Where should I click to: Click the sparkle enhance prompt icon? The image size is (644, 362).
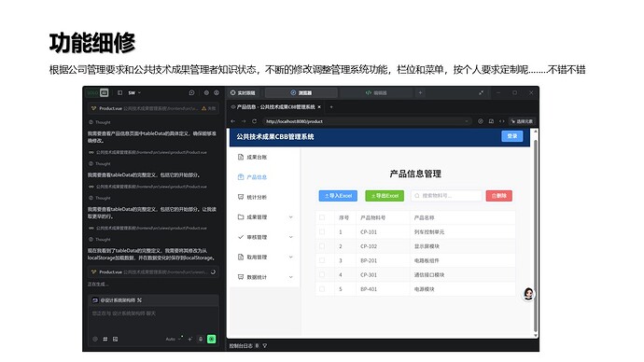(189, 339)
